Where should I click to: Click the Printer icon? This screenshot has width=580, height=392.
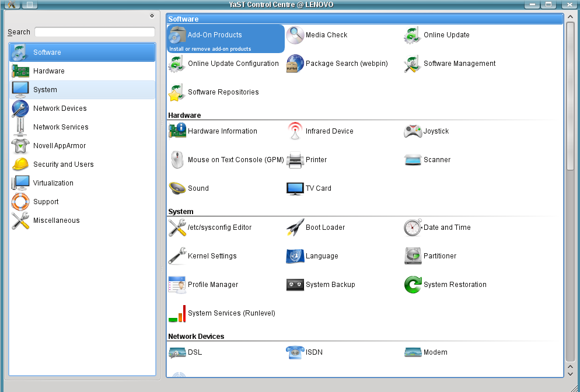pyautogui.click(x=295, y=160)
